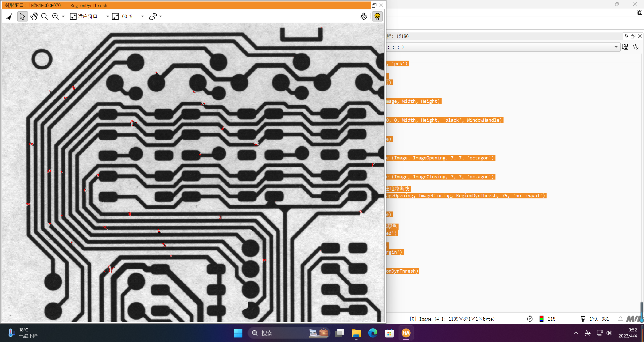Select the arrow pointer tool
Screen dimensions: 644x342
point(22,17)
